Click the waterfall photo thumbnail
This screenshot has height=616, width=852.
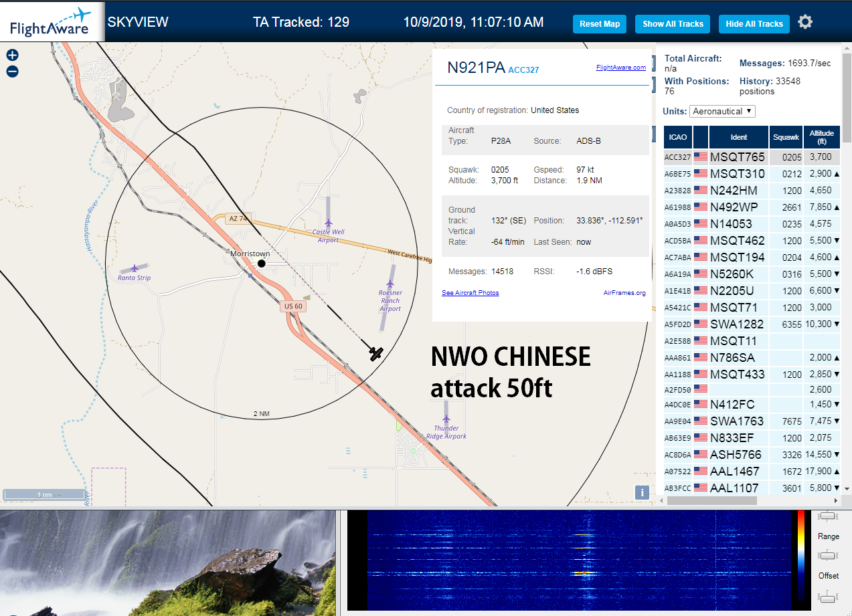[x=167, y=563]
